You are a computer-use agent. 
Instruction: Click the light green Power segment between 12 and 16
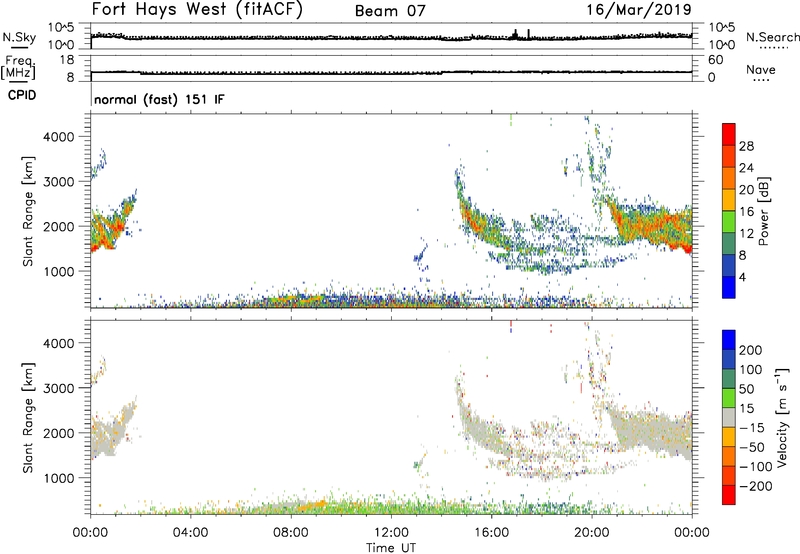[729, 221]
